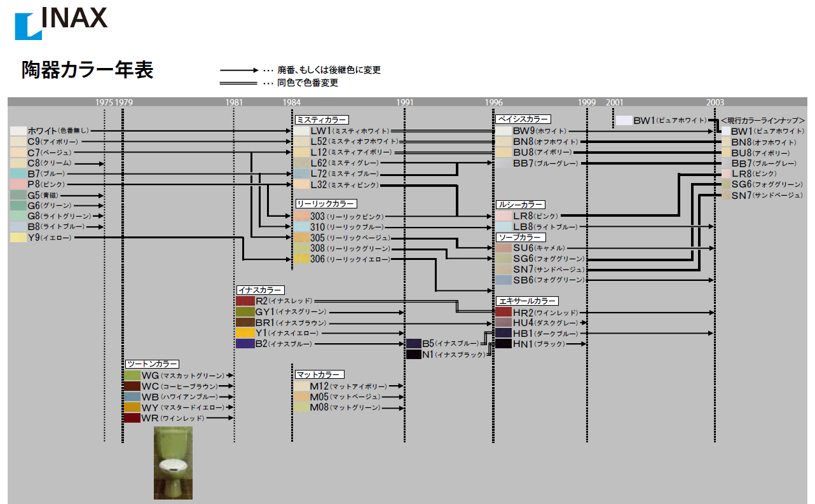This screenshot has width=815, height=504.
Task: Click the 2001 year marker
Action: pyautogui.click(x=615, y=102)
